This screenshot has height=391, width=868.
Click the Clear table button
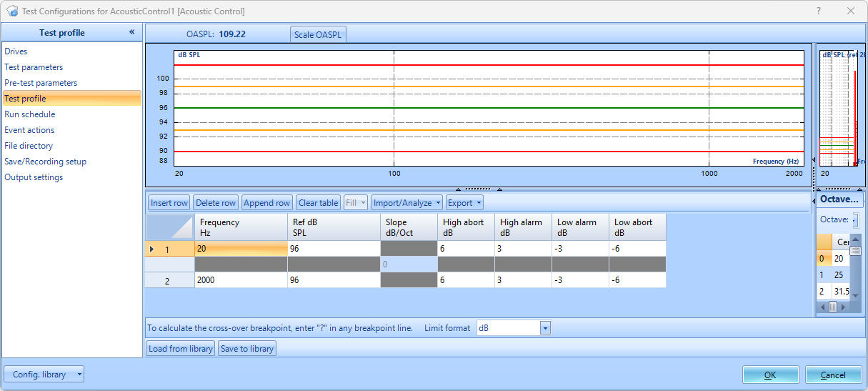(x=318, y=203)
